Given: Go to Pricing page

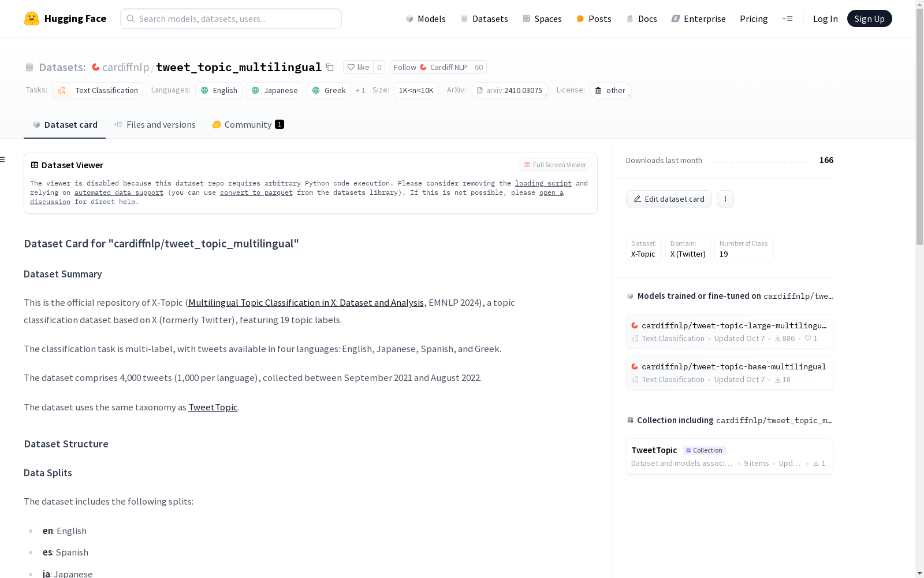Looking at the screenshot, I should tap(754, 18).
